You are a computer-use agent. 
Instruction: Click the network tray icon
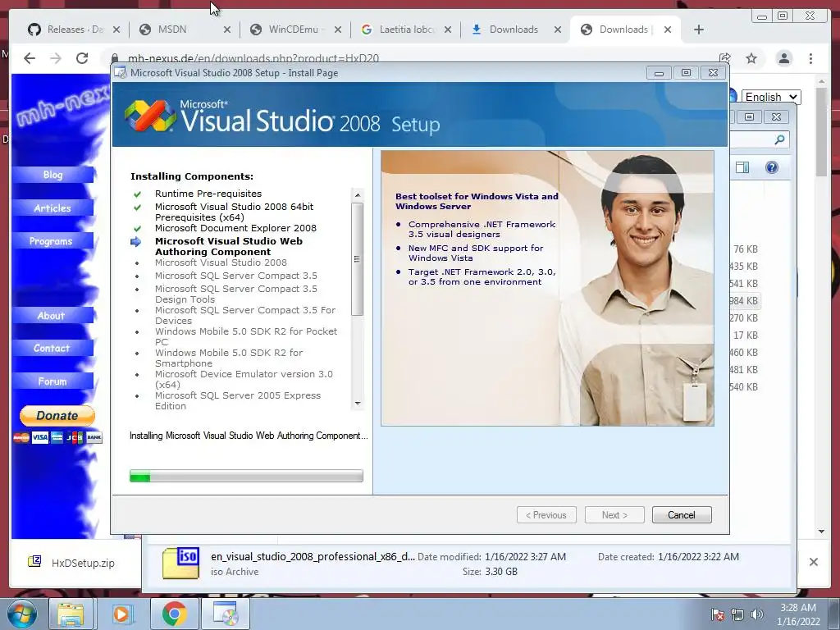[x=737, y=614]
